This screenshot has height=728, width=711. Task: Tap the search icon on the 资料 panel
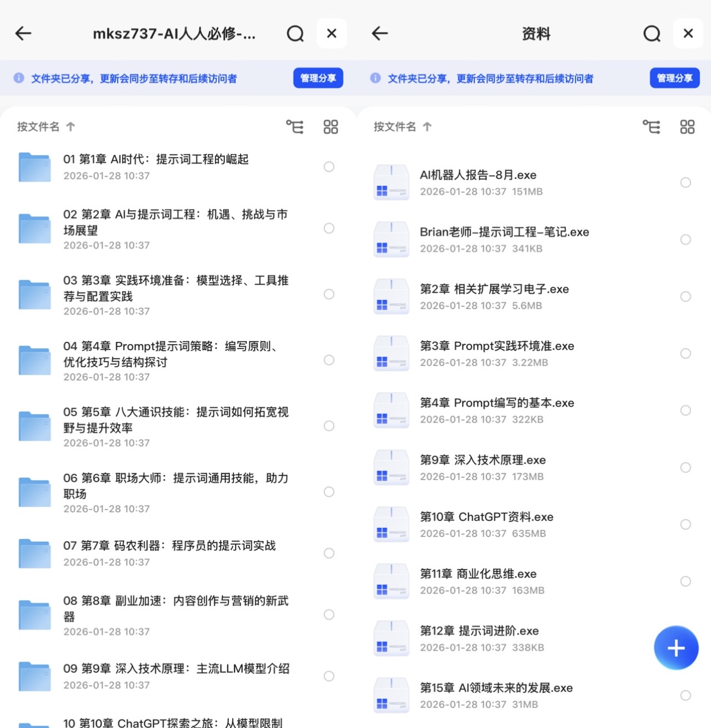tap(651, 33)
